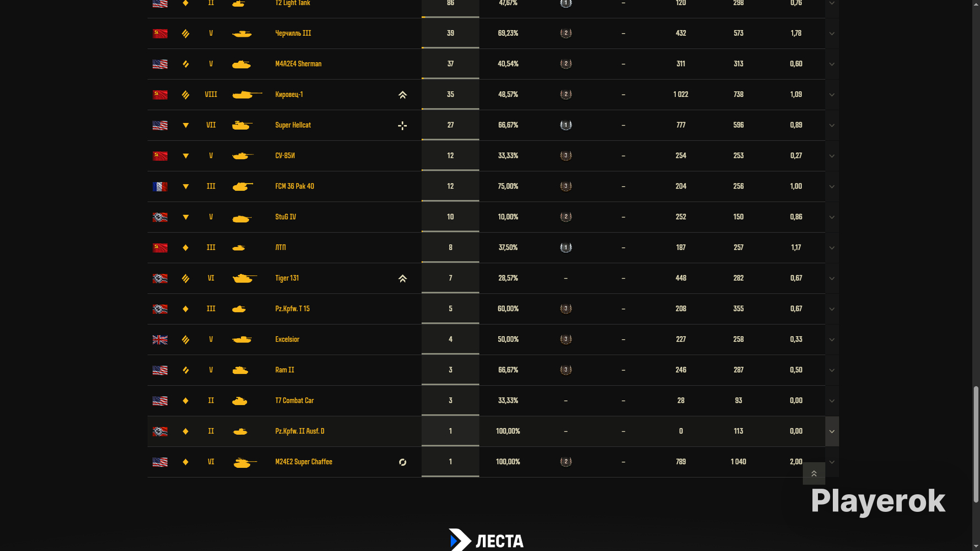Click the page vertical scrollbar thumb
This screenshot has height=551, width=980.
coord(976,445)
